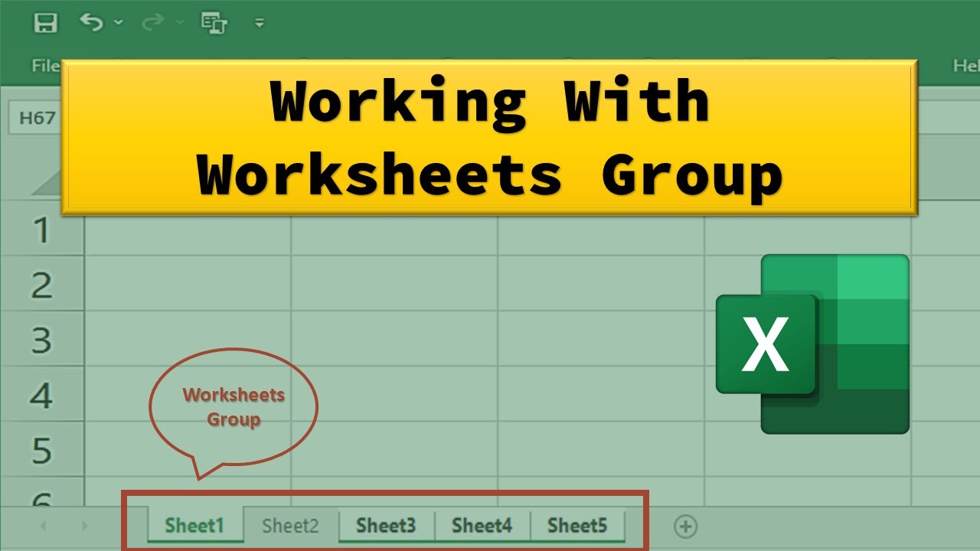This screenshot has width=980, height=551.
Task: Select row header 3
Action: point(41,339)
